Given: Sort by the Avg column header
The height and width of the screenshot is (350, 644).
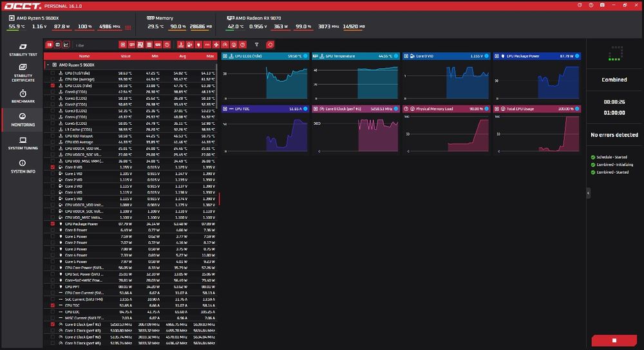Looking at the screenshot, I should 183,56.
